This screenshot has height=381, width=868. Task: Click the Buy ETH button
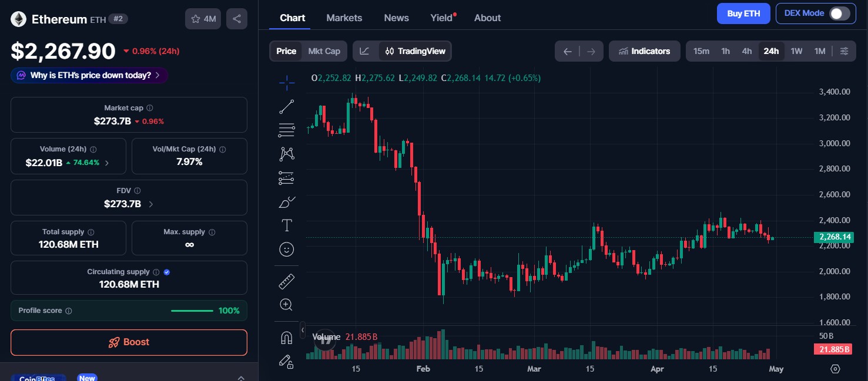[x=743, y=13]
